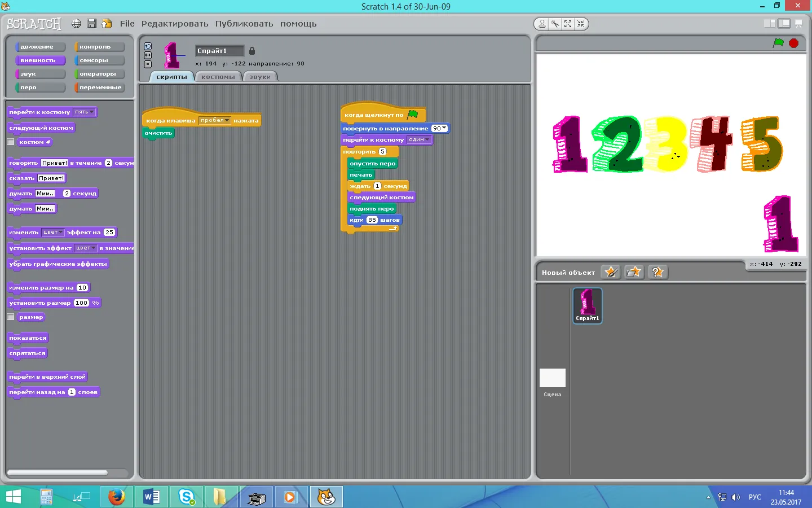Tick the 'размер' reporter checkbox

tap(11, 317)
